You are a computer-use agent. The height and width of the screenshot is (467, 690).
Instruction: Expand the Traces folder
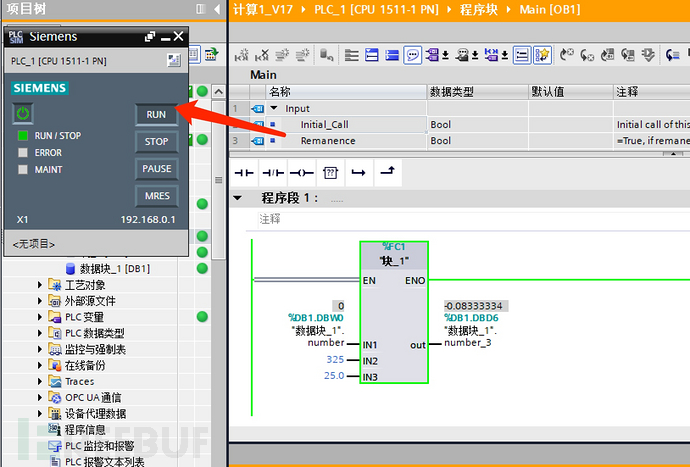[41, 381]
